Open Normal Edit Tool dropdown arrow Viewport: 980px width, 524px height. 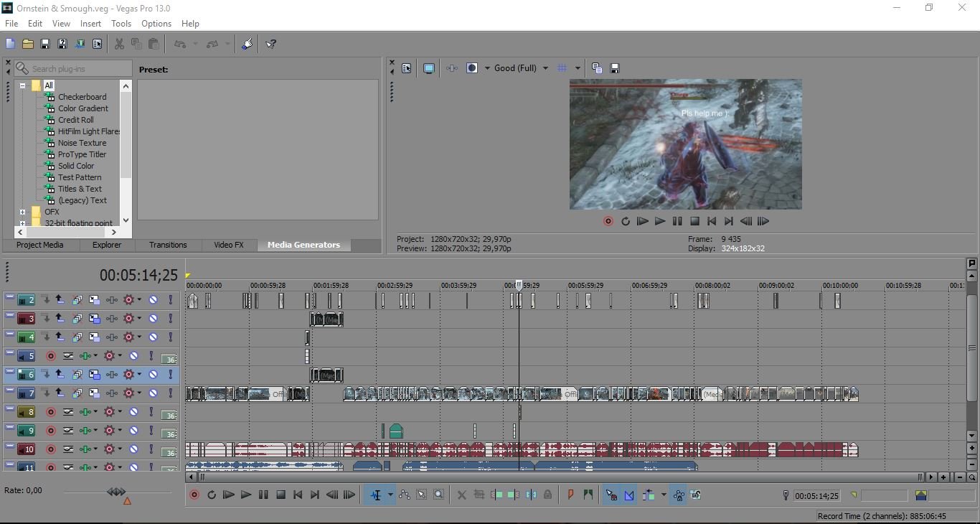[390, 495]
